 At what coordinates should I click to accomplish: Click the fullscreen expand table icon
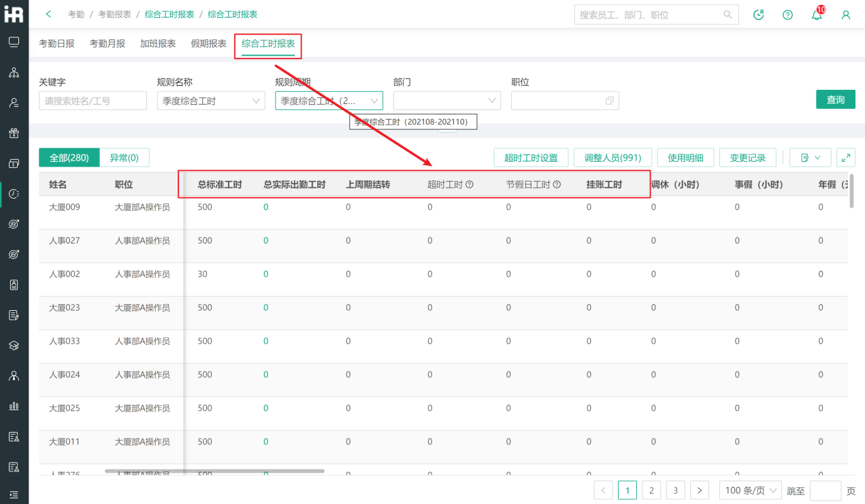[x=845, y=158]
